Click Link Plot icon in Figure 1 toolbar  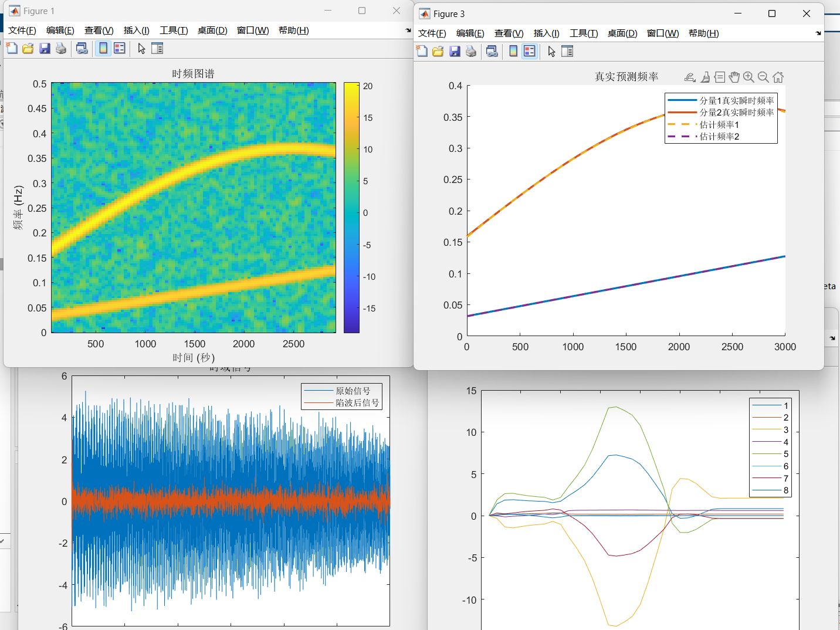tap(82, 49)
